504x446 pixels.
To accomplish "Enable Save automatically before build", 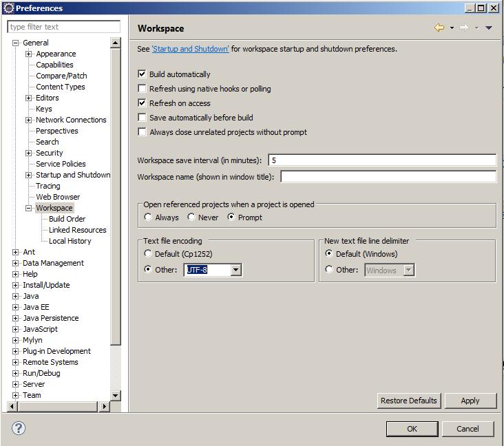I will point(143,118).
